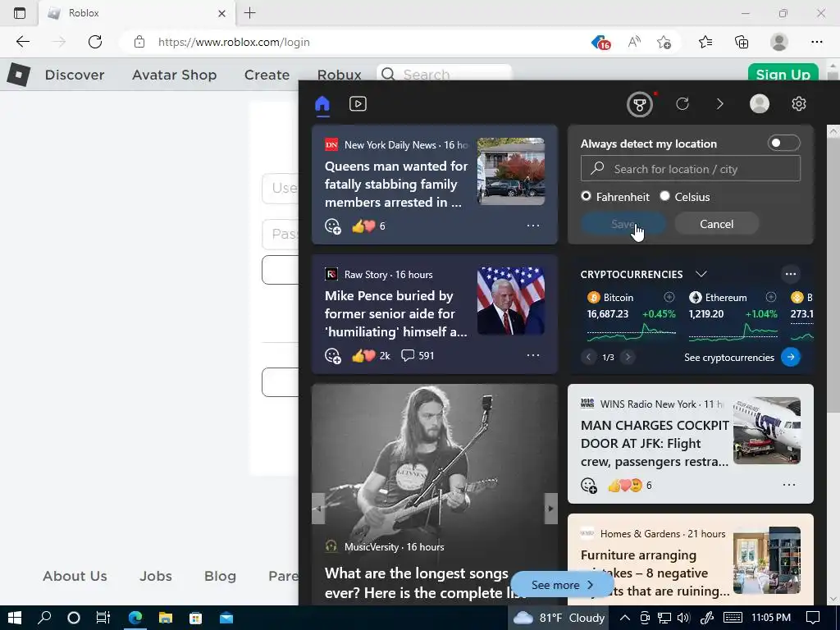Reload the page in Edge
The height and width of the screenshot is (630, 840).
[x=95, y=42]
